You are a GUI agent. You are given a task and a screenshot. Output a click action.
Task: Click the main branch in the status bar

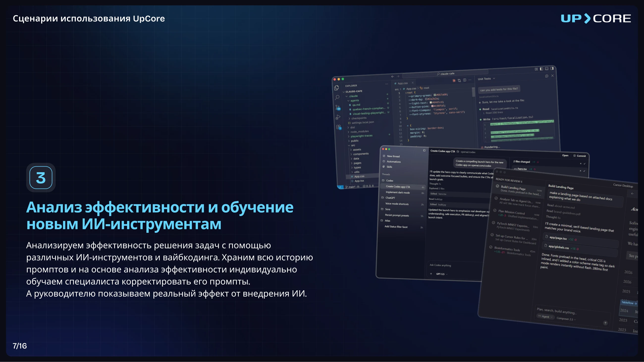350,187
